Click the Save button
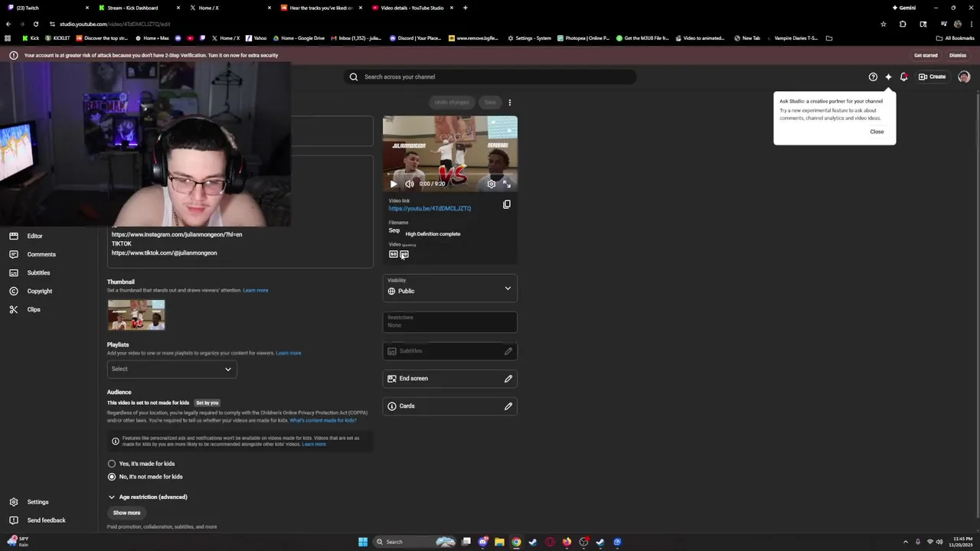The image size is (980, 551). coord(490,103)
